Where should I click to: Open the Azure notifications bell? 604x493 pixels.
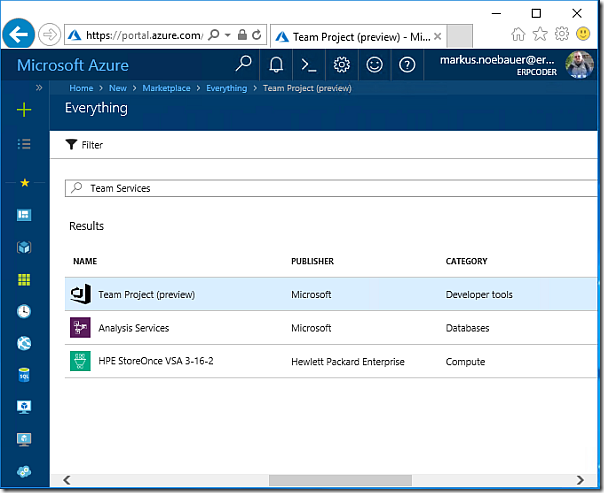click(277, 65)
